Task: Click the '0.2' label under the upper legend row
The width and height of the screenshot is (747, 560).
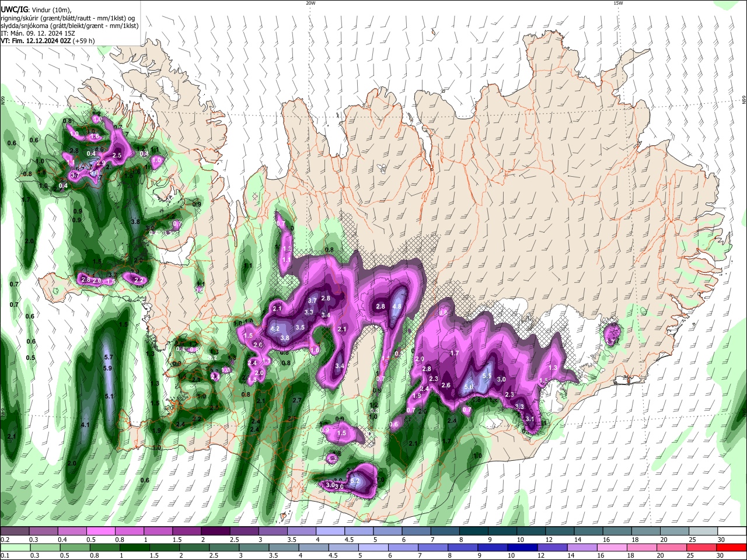Action: coord(5,540)
